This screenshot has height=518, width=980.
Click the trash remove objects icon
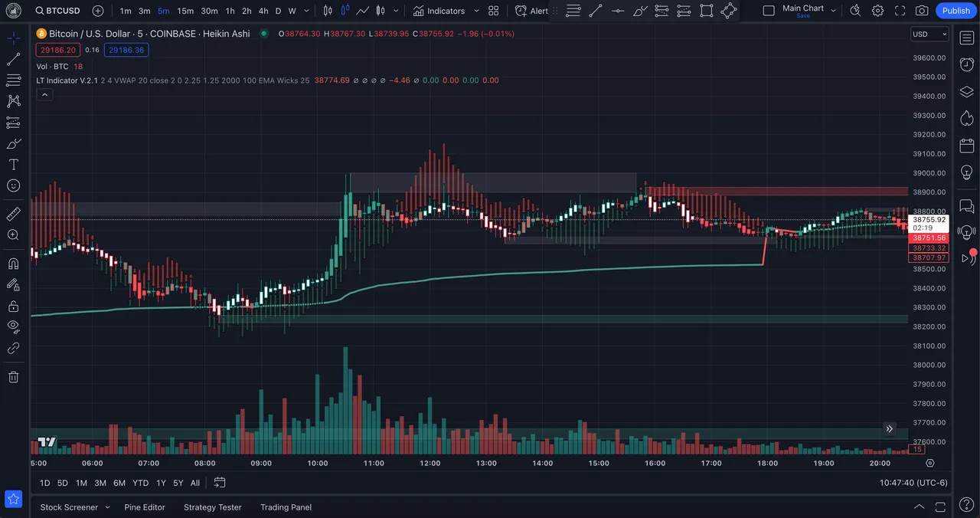pos(14,376)
